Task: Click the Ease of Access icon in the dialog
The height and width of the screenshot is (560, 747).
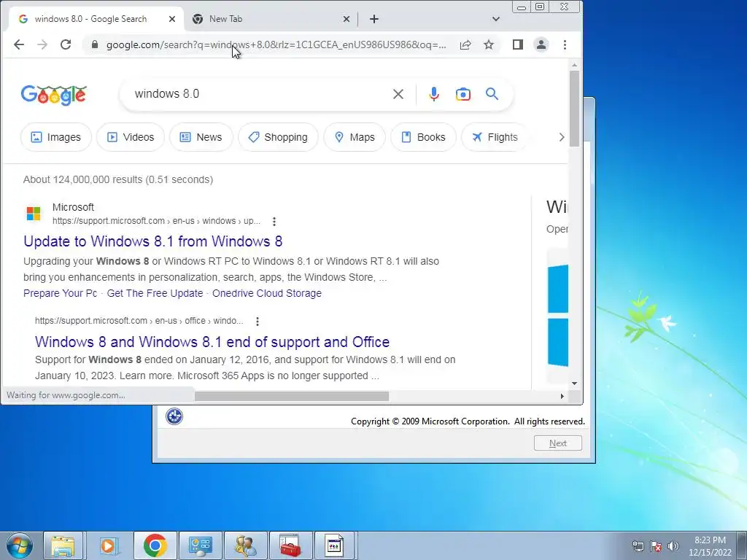Action: [174, 416]
